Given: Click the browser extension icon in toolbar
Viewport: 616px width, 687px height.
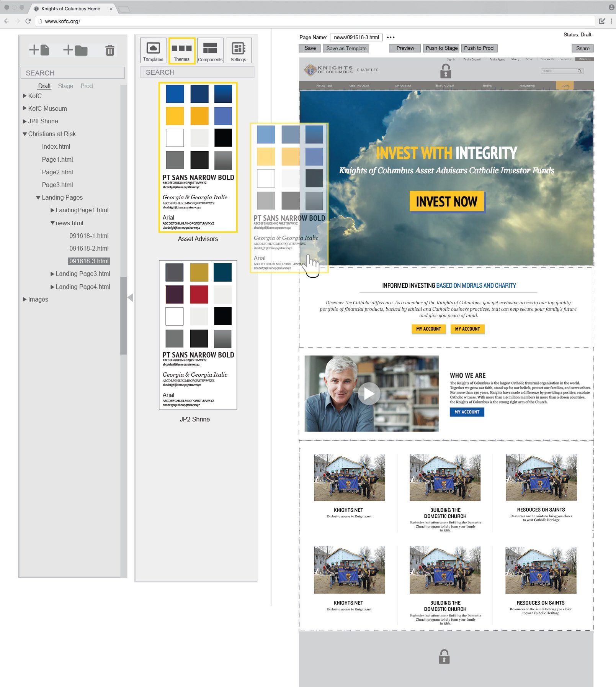Looking at the screenshot, I should click(602, 21).
